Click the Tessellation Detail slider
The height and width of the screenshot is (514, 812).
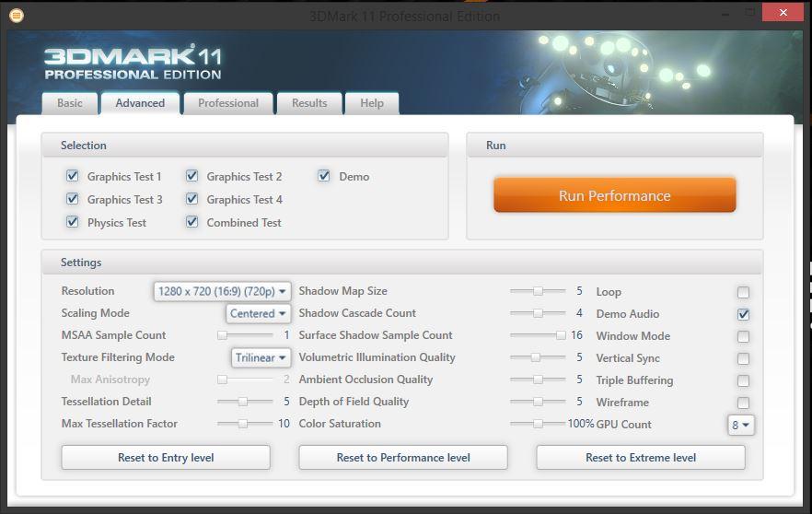pyautogui.click(x=245, y=402)
